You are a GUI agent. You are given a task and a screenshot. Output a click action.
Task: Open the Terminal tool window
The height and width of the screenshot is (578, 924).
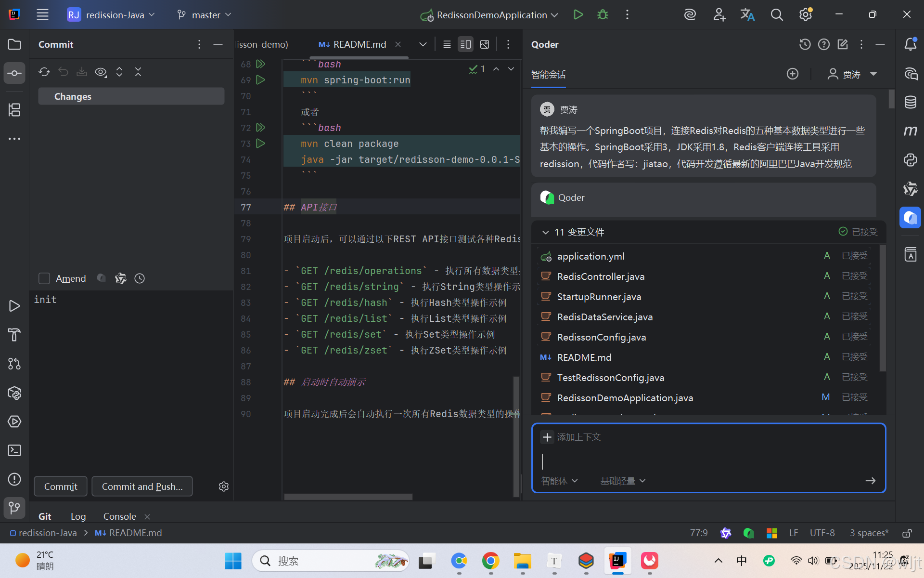pyautogui.click(x=14, y=450)
